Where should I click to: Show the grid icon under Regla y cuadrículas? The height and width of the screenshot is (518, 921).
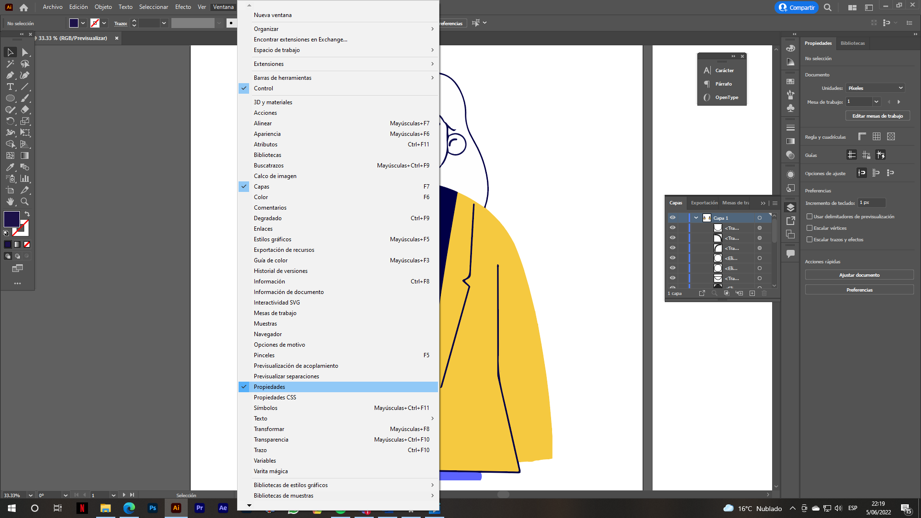coord(877,137)
